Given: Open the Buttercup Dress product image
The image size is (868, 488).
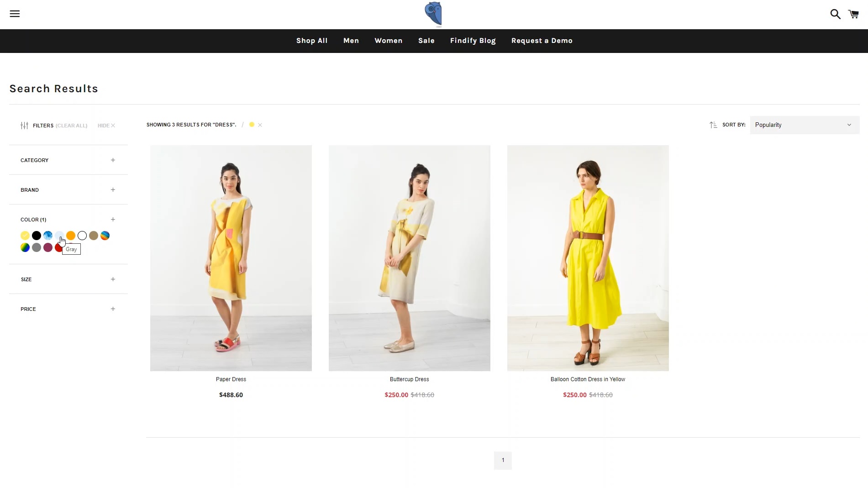Looking at the screenshot, I should [410, 258].
